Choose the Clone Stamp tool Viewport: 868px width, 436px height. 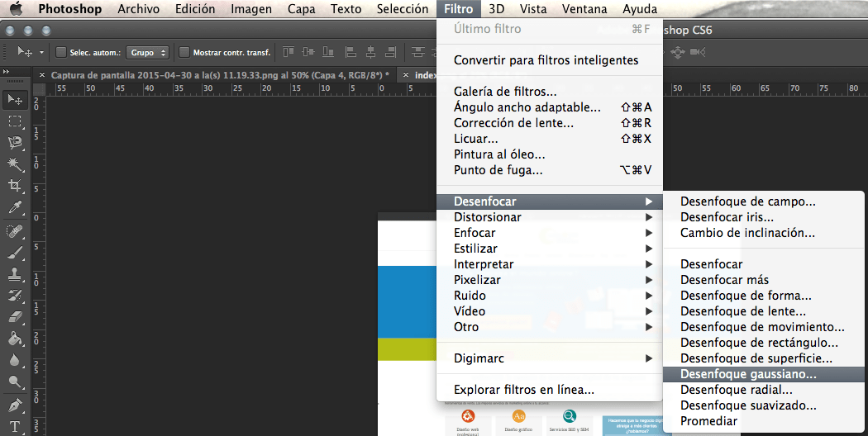[x=15, y=274]
